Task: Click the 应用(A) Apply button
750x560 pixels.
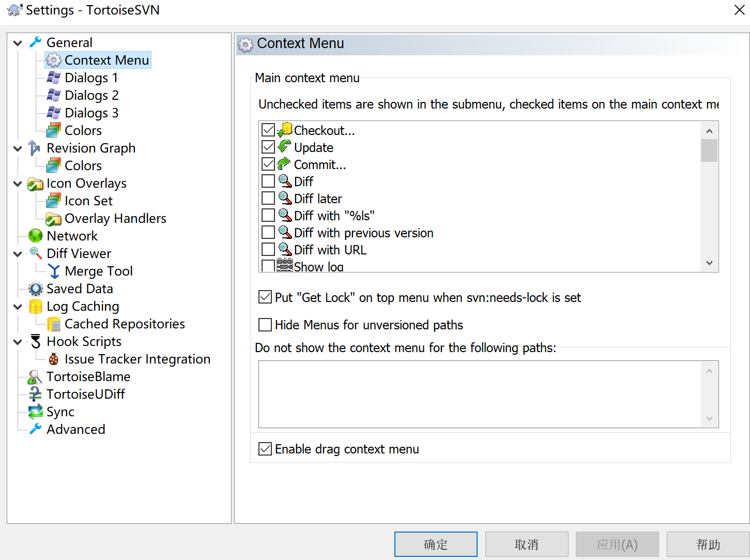Action: tap(617, 544)
